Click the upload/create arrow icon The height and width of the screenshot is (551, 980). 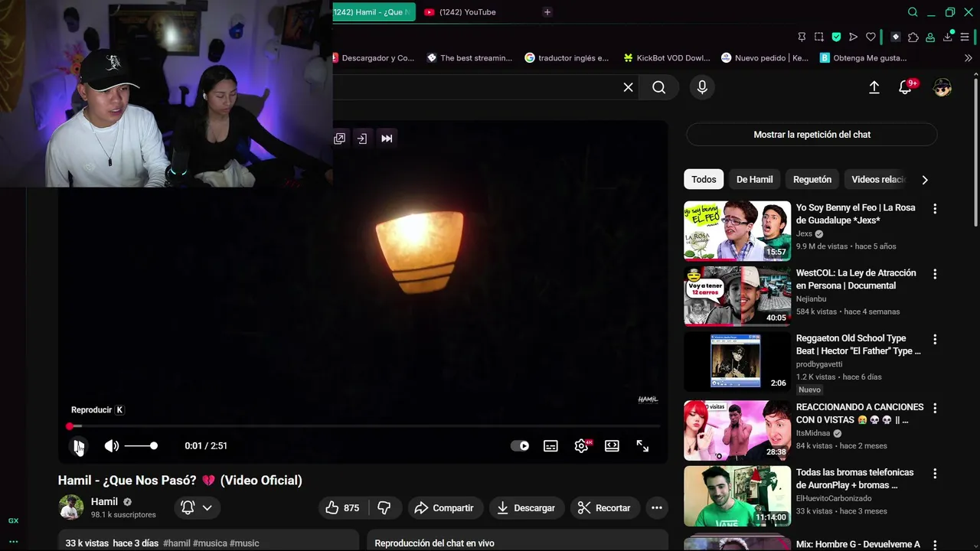point(874,87)
